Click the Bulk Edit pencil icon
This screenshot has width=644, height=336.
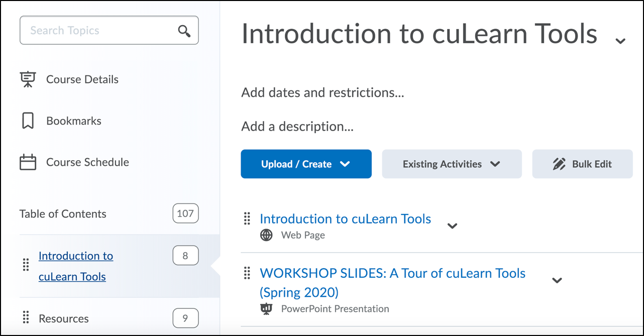(559, 164)
